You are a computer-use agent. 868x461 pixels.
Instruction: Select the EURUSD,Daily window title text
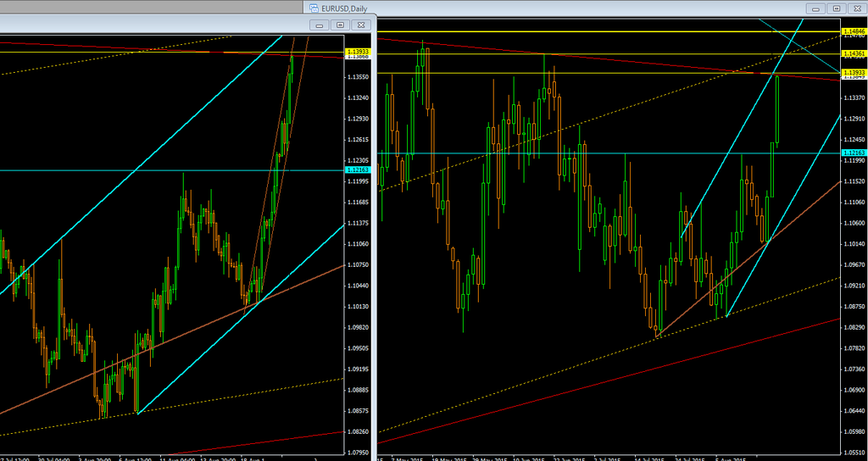pyautogui.click(x=343, y=8)
